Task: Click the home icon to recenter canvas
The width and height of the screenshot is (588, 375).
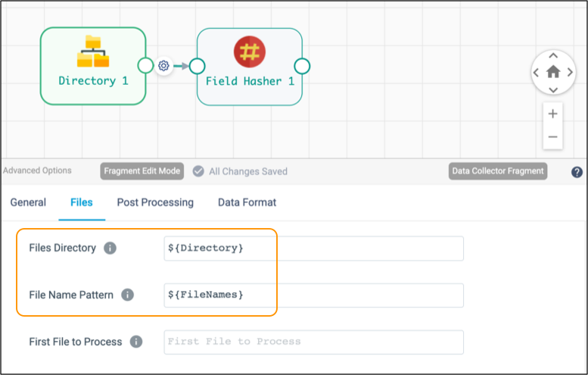Action: click(x=553, y=72)
